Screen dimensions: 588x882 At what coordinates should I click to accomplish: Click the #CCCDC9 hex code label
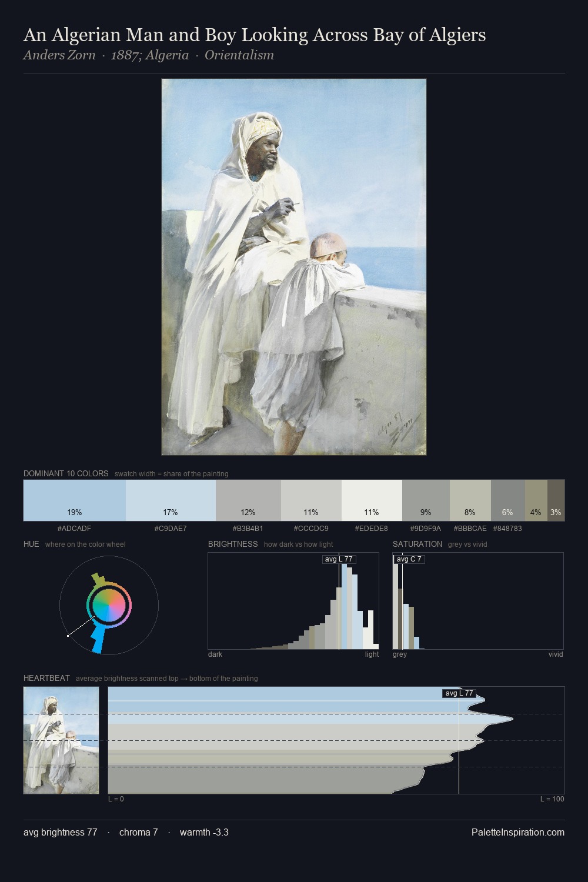pos(311,529)
